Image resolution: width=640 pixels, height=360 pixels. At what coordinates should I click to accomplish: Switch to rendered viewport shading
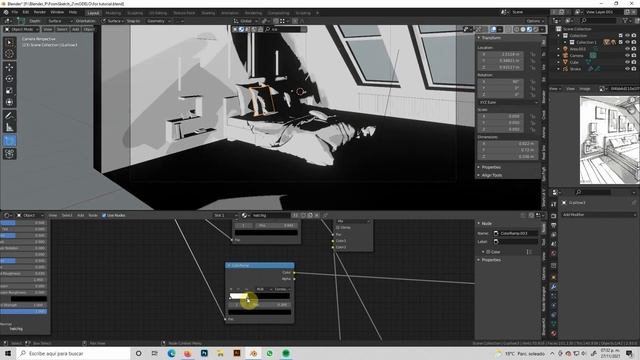tap(536, 29)
